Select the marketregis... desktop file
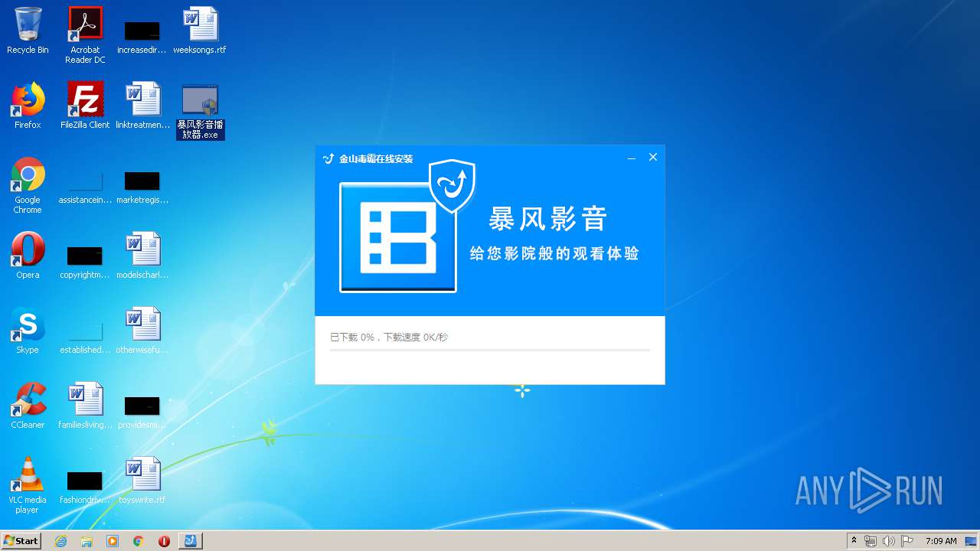980x551 pixels. coord(142,188)
